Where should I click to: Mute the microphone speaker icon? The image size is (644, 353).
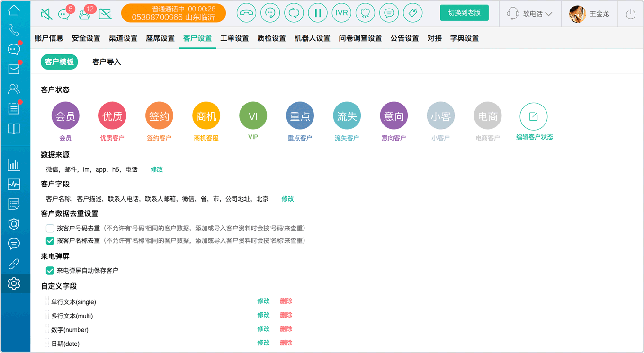(46, 14)
